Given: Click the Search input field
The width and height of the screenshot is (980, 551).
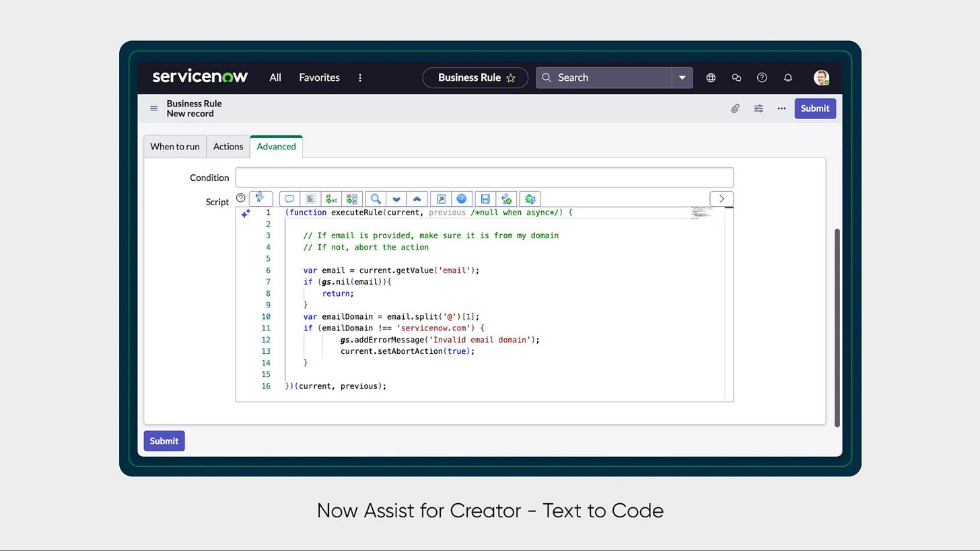Looking at the screenshot, I should pos(604,77).
